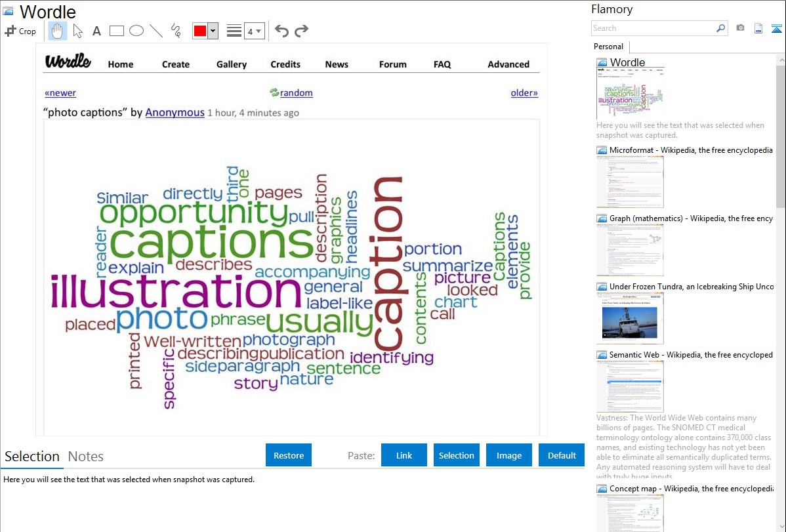Click the magnifier search icon
Viewport: 786px width, 532px height.
(x=720, y=28)
